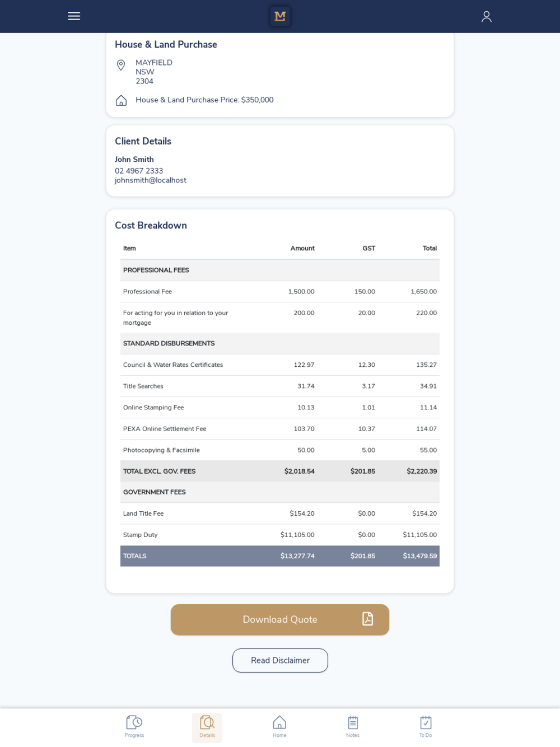Click the PROFESSIONAL FEES section row
Screen dimensions: 560x747
pos(280,270)
